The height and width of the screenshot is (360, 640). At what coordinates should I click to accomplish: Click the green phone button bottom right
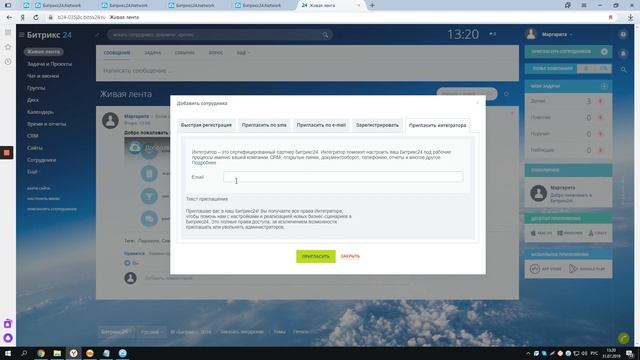(x=623, y=338)
